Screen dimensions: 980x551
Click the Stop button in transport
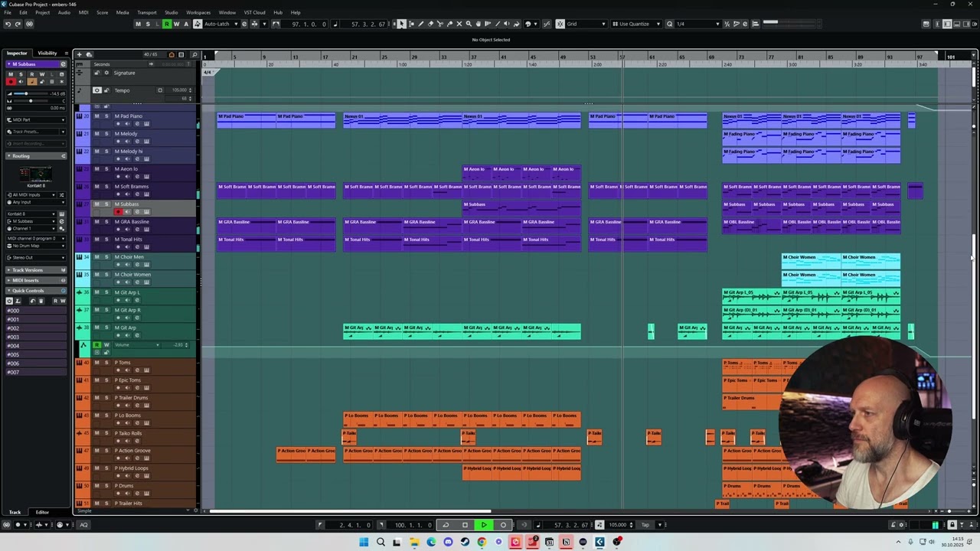[x=465, y=525]
